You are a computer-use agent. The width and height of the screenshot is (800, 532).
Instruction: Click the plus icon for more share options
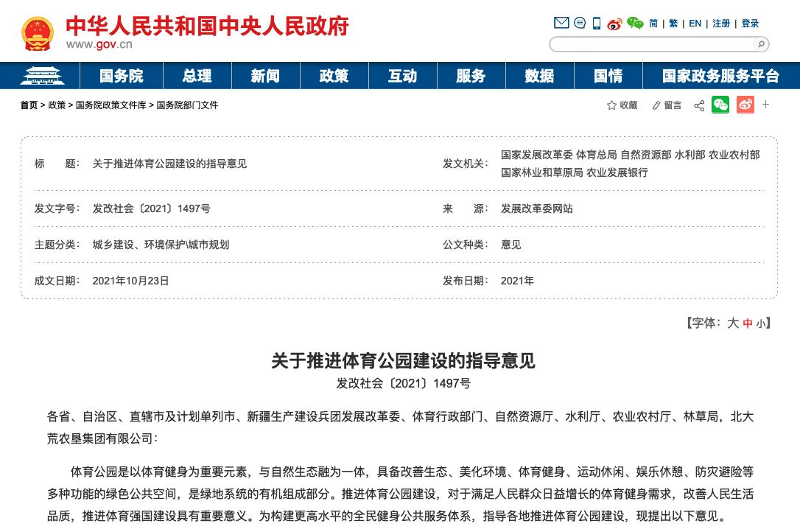click(x=765, y=105)
